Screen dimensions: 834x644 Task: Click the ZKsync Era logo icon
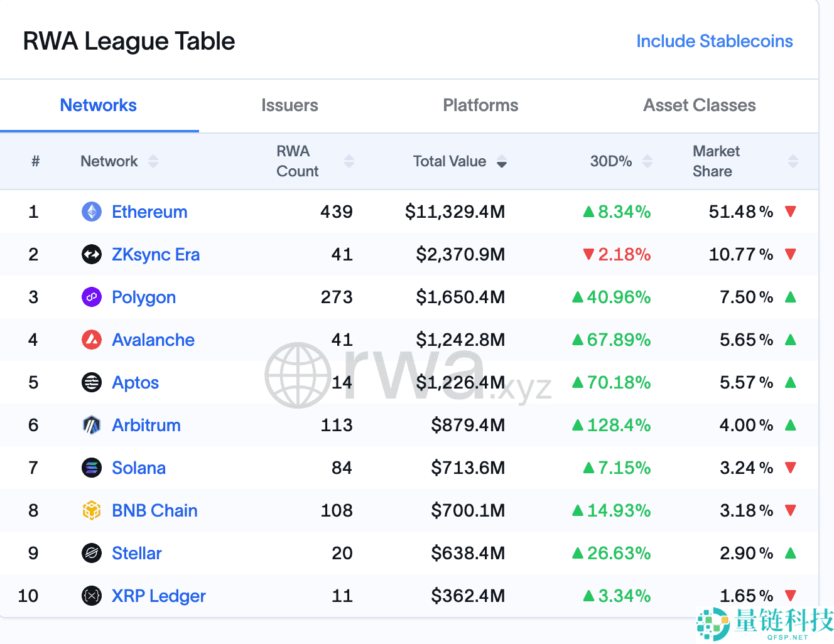[92, 254]
